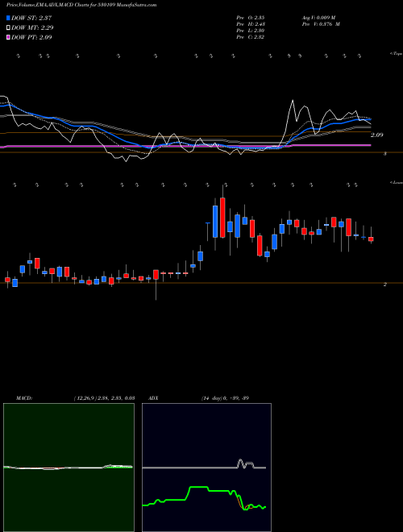The height and width of the screenshot is (532, 403).
Task: Click the blue DOW ST legend swatch
Action: click(8, 18)
